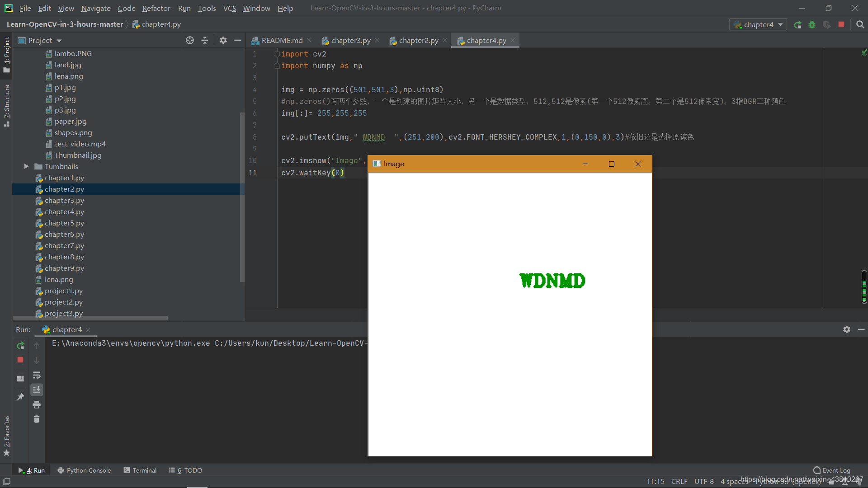Image resolution: width=868 pixels, height=488 pixels.
Task: Open the VCS menu
Action: point(230,8)
